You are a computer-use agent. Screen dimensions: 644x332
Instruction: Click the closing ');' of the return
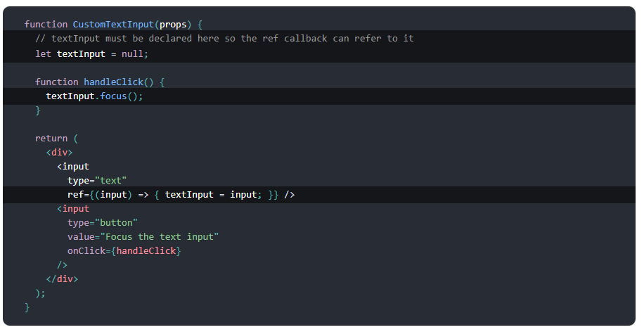tap(40, 293)
